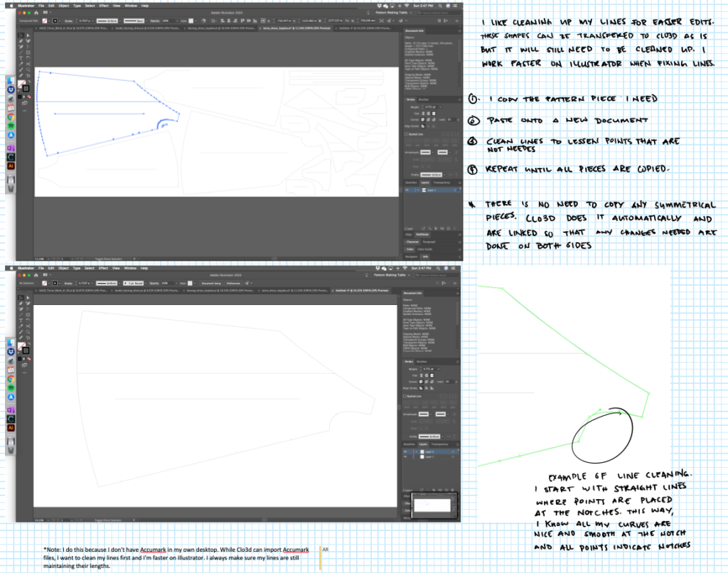Click Create New Layer icon in bottom Layers panel
728x573 pixels.
(x=446, y=490)
